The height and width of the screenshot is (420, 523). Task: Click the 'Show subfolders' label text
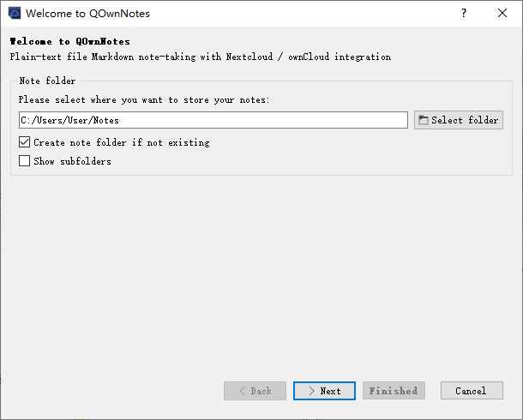(x=72, y=161)
